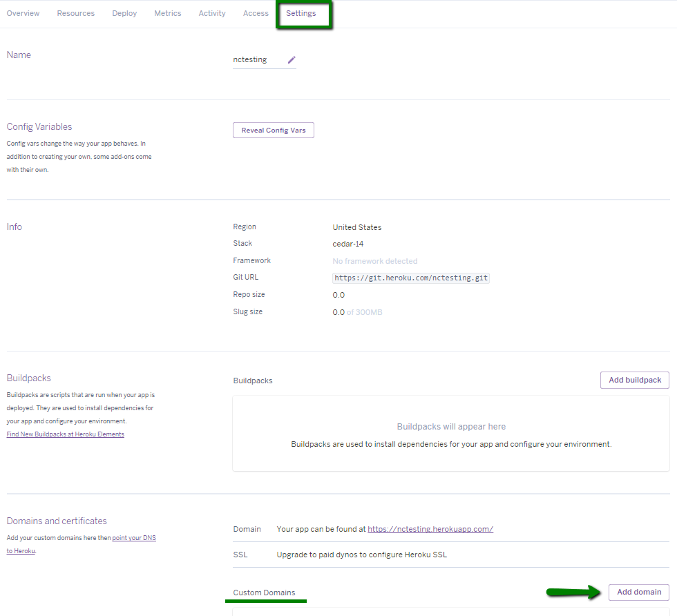Click the Config Variables section heading
Image resolution: width=677 pixels, height=616 pixels.
pyautogui.click(x=39, y=127)
